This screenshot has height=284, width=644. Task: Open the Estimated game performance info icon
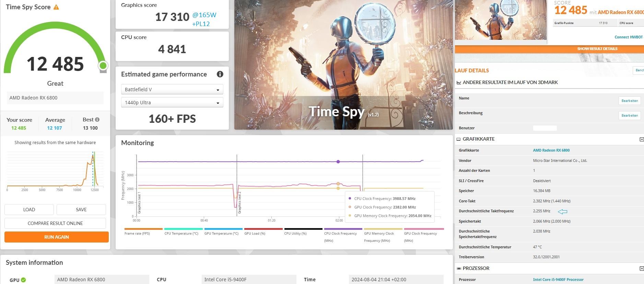click(220, 74)
